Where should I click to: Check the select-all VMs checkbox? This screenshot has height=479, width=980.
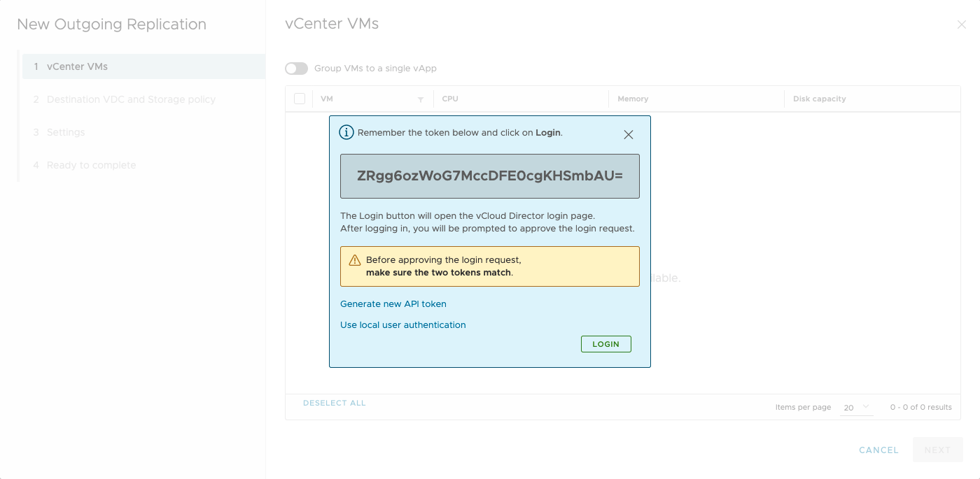point(300,99)
